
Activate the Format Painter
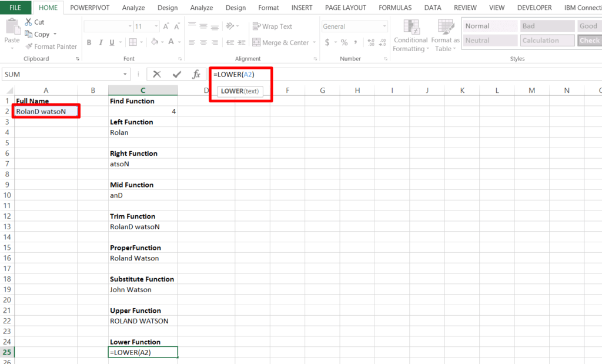point(51,46)
